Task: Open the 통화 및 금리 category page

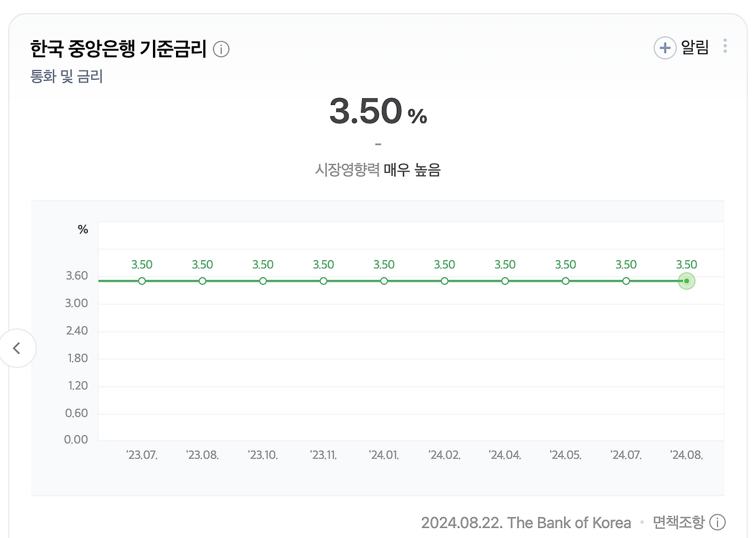Action: 67,76
